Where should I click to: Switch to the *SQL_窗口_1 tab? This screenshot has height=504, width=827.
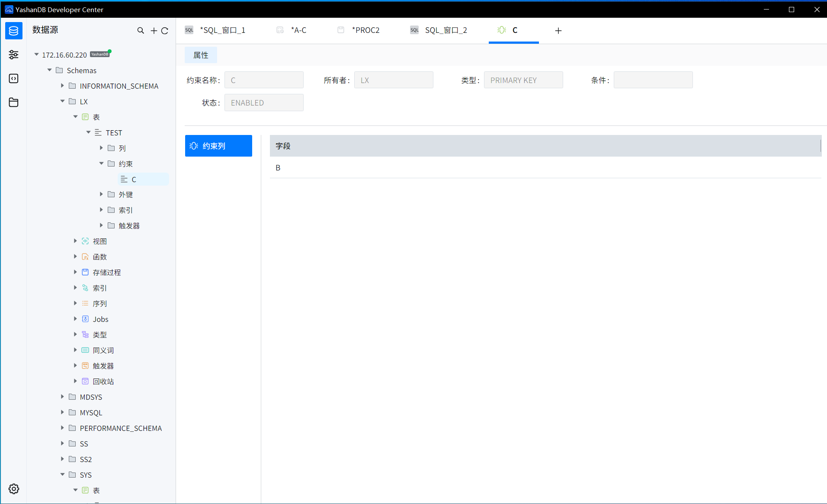pos(222,30)
